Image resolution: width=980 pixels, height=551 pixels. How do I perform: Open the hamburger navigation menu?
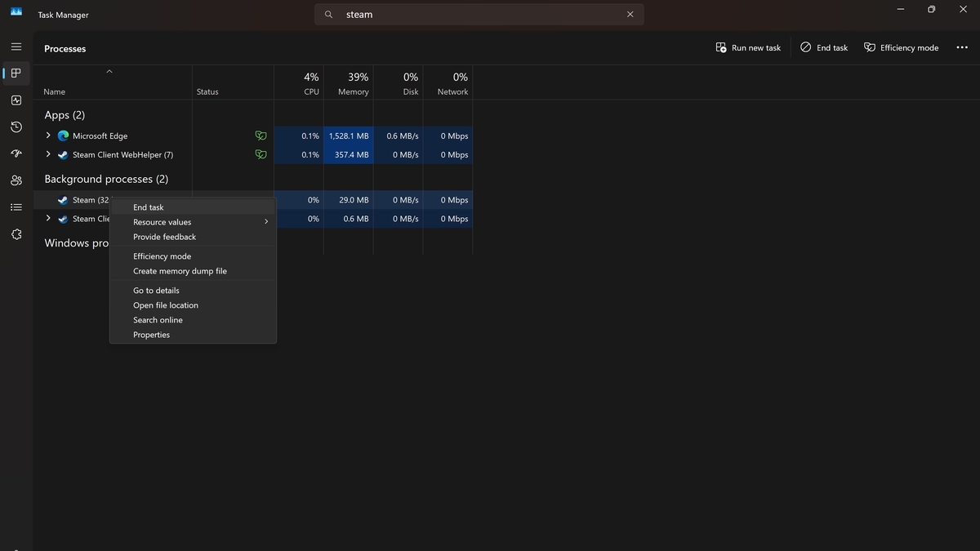16,47
